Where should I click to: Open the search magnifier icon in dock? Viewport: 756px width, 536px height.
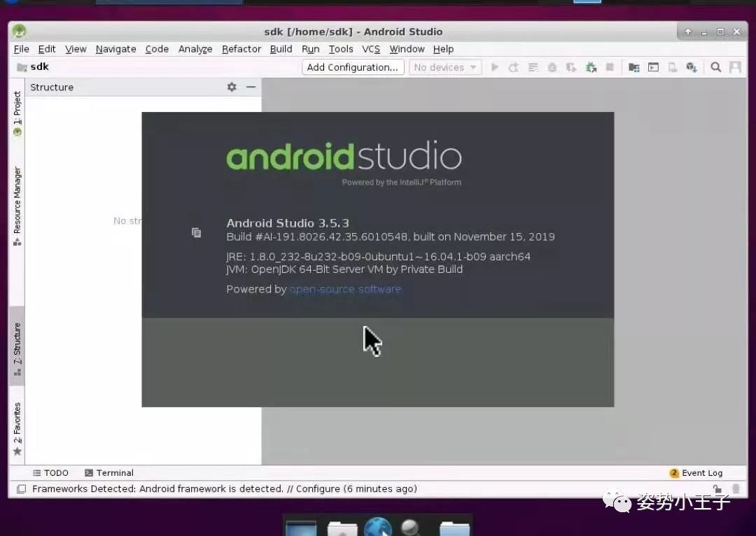point(412,528)
